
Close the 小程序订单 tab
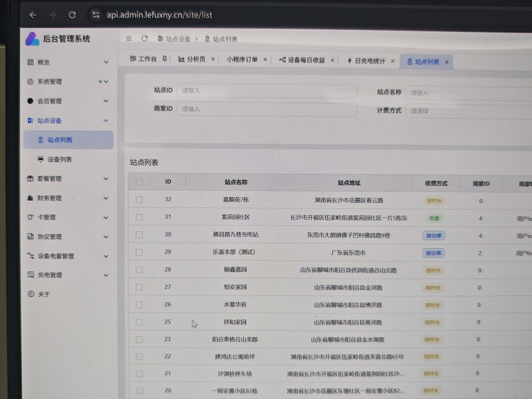pyautogui.click(x=265, y=60)
